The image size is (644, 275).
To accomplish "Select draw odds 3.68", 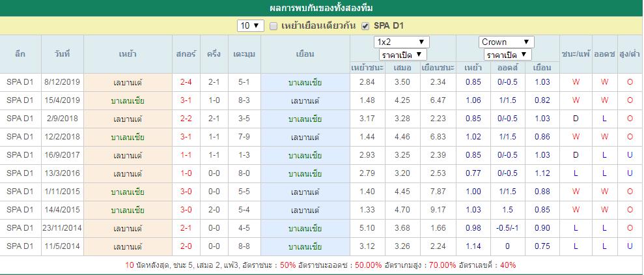I will (402, 227).
